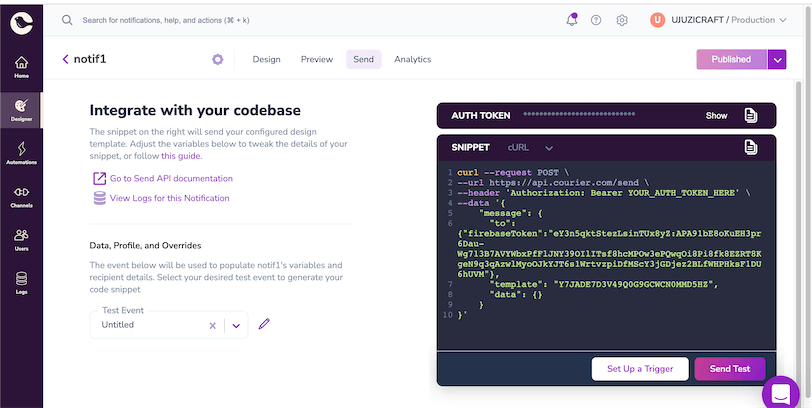Copy the code snippet with copy icon

pos(750,147)
